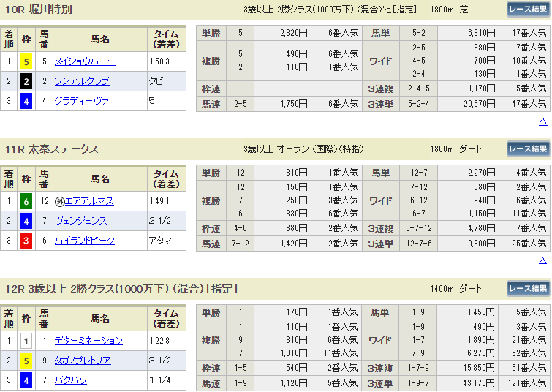Click 単勝 payout 170円 in 12R
Viewport: 552px width, 392px height.
297,312
